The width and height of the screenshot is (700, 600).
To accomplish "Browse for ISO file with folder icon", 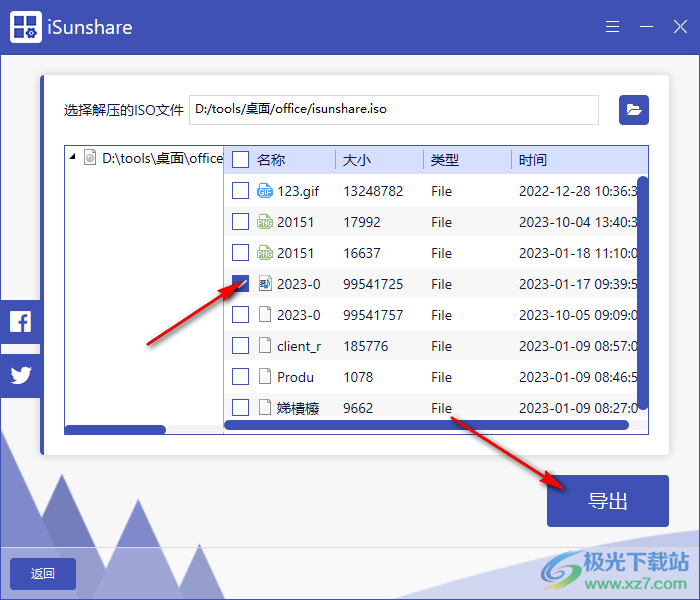I will click(633, 110).
